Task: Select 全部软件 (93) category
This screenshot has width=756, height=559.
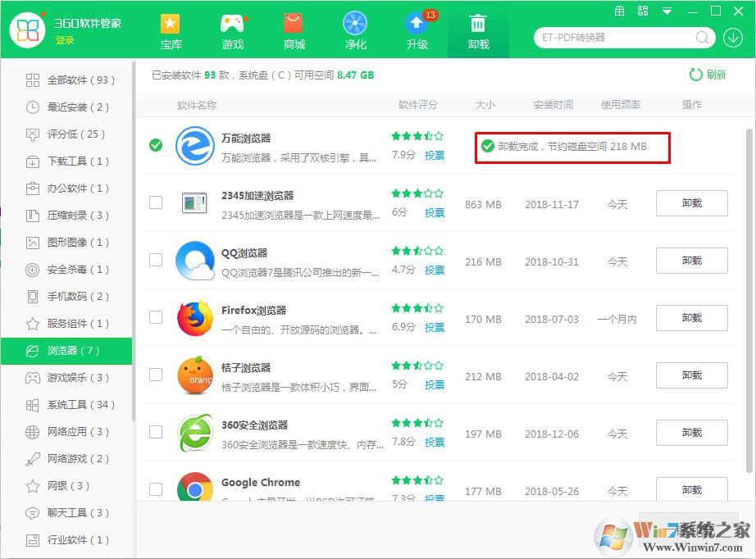Action: coord(66,80)
